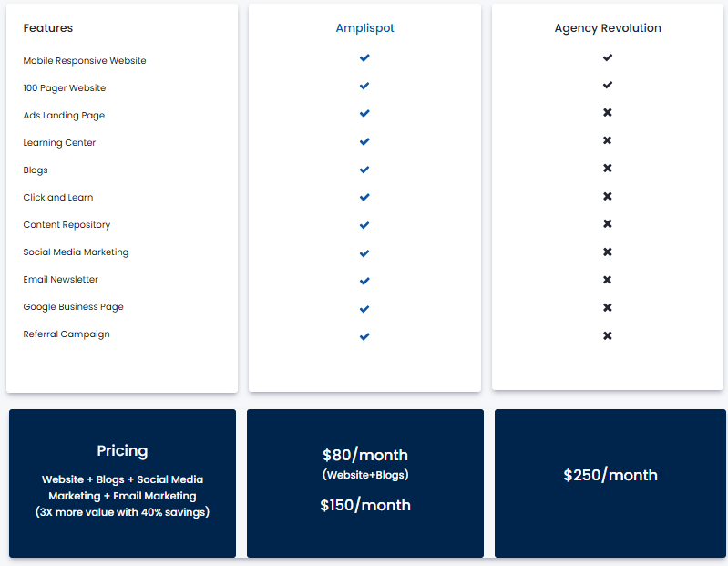Click Amplispot's Social Media Marketing checkmark

click(x=364, y=253)
